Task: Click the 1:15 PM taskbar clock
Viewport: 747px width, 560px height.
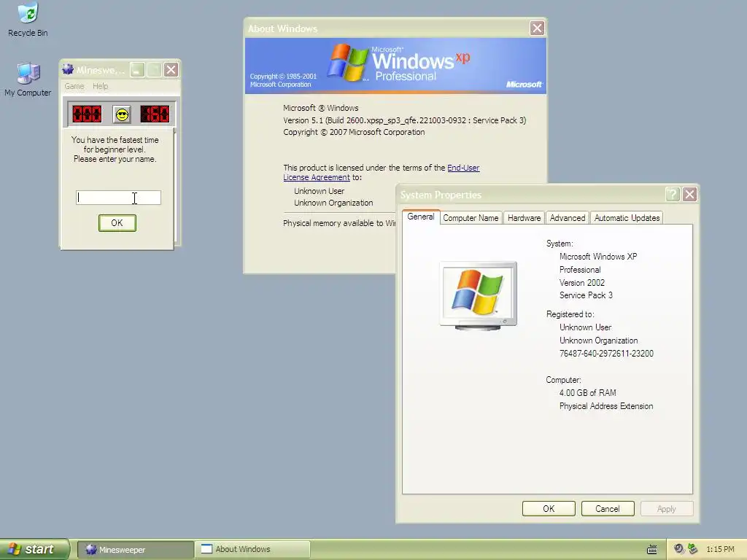Action: pos(720,550)
